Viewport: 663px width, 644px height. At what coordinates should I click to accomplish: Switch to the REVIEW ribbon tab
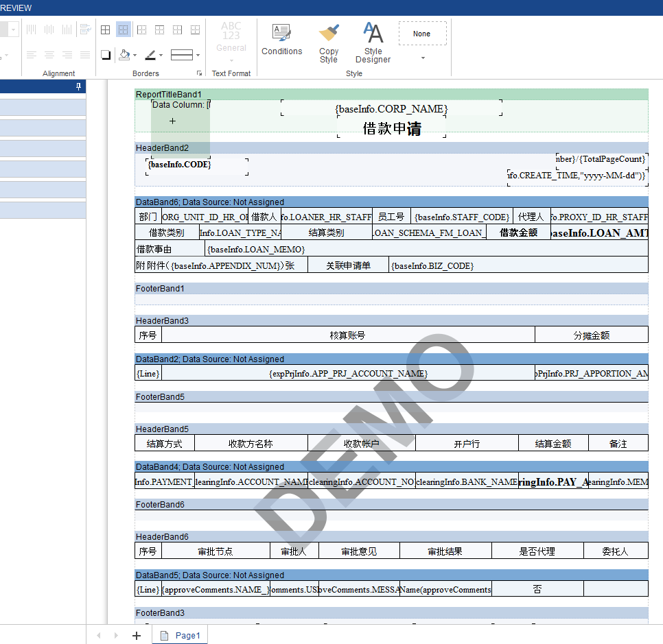click(16, 8)
